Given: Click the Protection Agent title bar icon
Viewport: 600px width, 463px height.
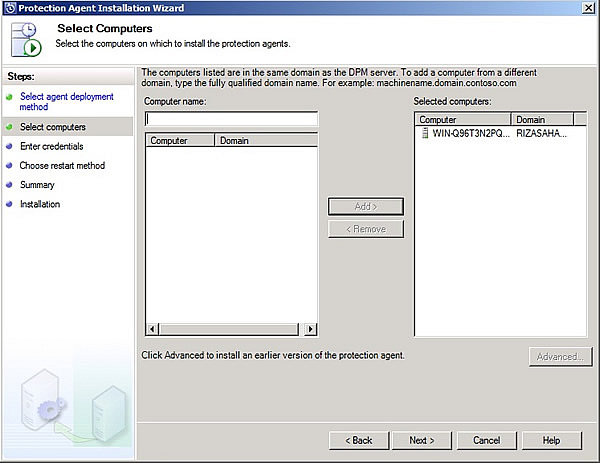Looking at the screenshot, I should tap(9, 8).
